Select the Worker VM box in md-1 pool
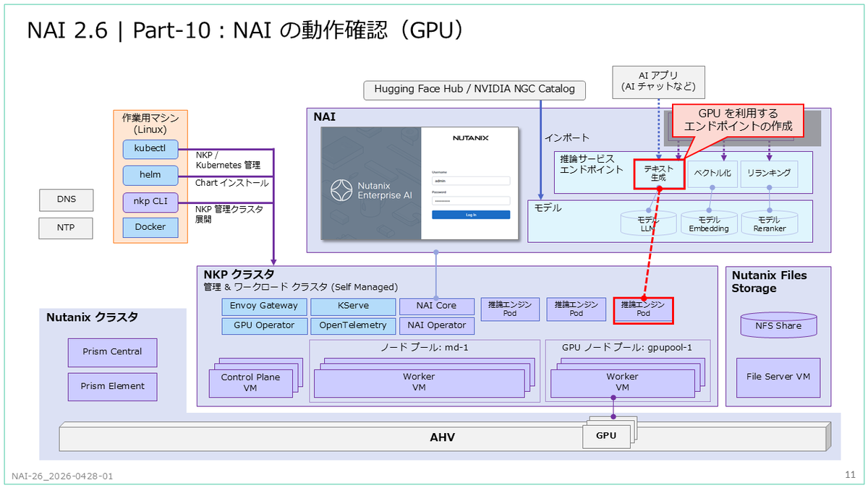This screenshot has height=488, width=868. [419, 382]
